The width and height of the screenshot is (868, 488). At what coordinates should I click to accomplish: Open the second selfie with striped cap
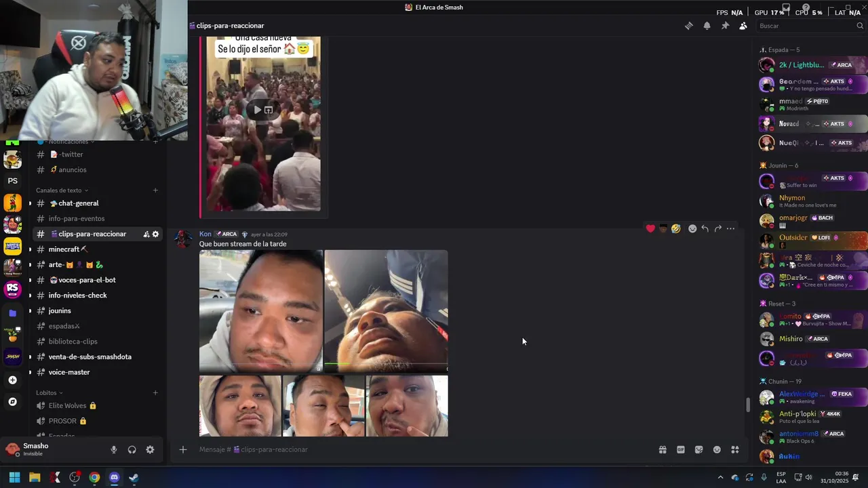pyautogui.click(x=386, y=311)
